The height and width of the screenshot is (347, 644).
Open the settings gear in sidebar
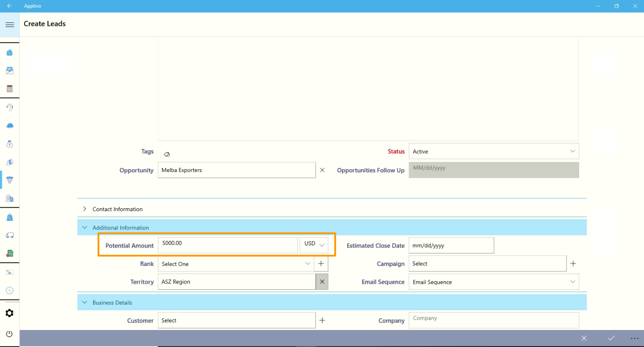coord(9,313)
